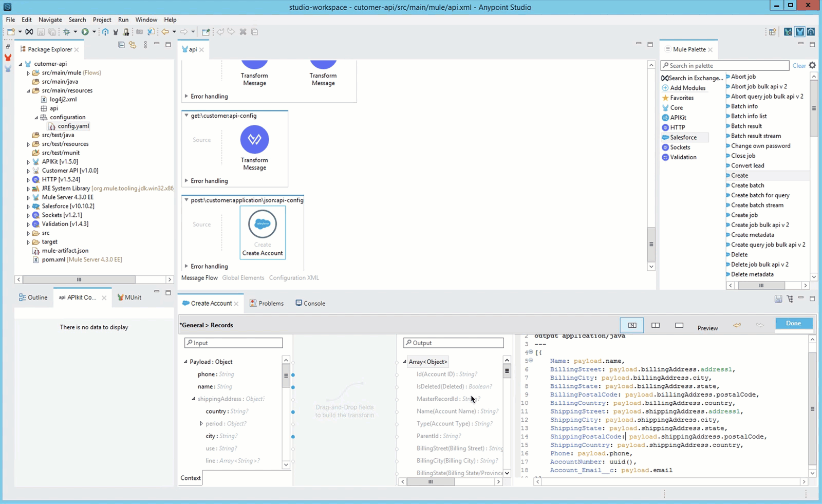The height and width of the screenshot is (504, 822).
Task: Switch to the Problems tab
Action: point(267,303)
